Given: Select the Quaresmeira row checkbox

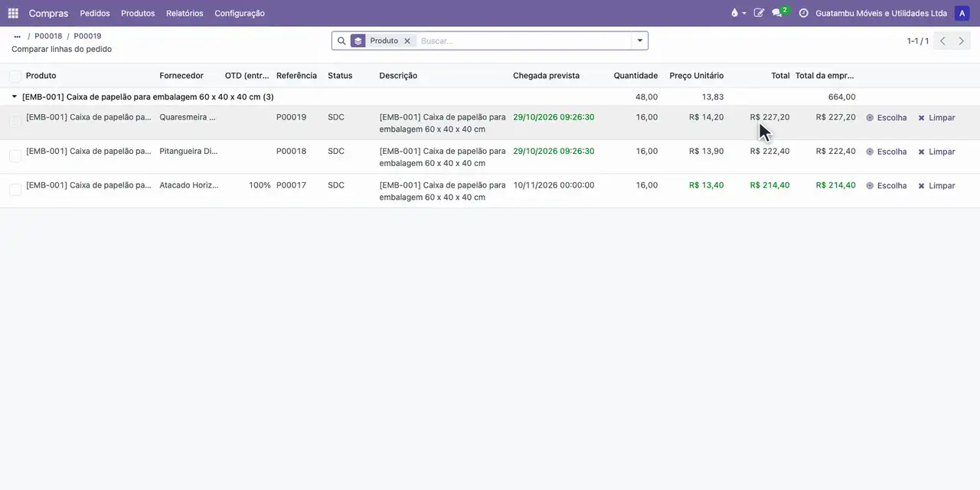Looking at the screenshot, I should [15, 121].
